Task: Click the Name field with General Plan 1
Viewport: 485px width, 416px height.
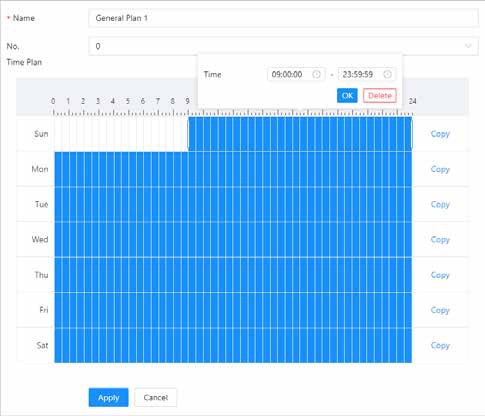Action: tap(283, 18)
